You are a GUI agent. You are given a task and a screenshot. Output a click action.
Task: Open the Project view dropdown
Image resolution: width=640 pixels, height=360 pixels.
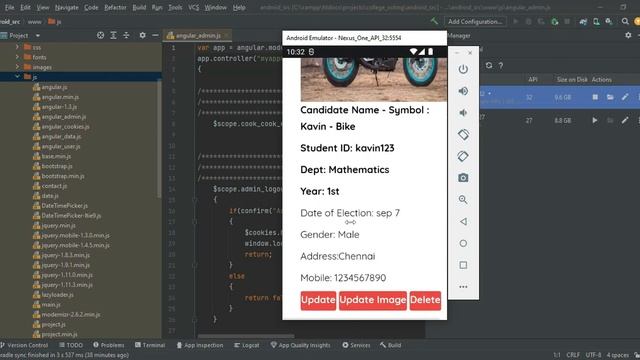pos(38,36)
